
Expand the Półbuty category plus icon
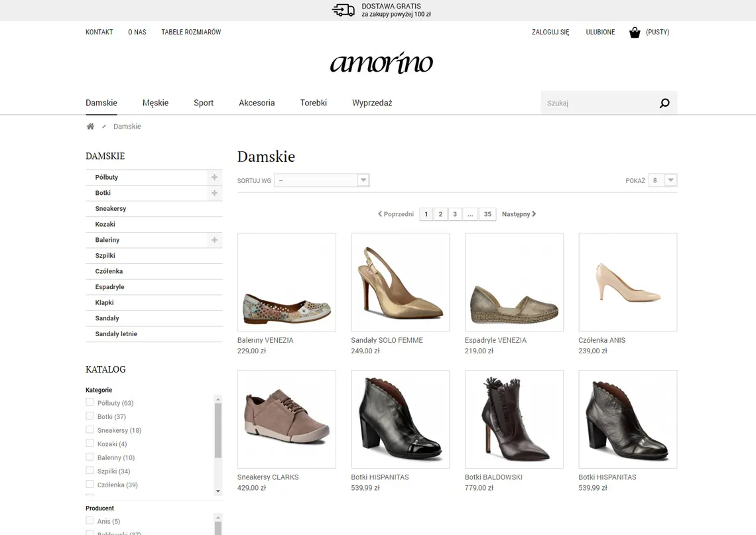tap(214, 178)
